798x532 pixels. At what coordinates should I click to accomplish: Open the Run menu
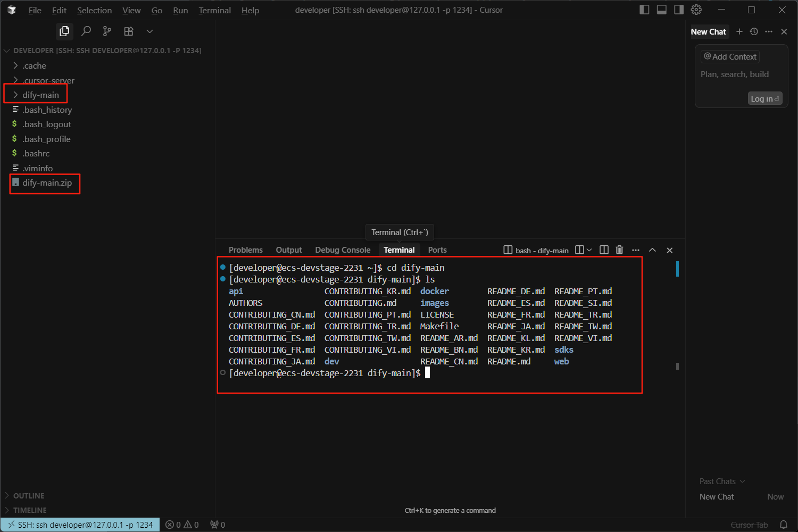tap(180, 10)
